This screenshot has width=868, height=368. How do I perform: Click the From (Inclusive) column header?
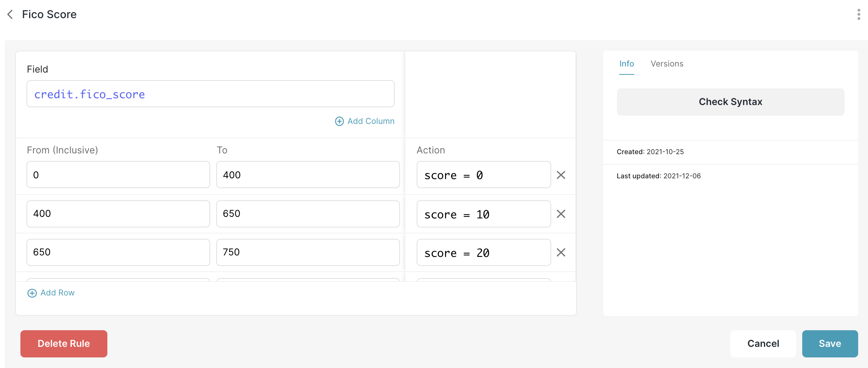[x=62, y=150]
